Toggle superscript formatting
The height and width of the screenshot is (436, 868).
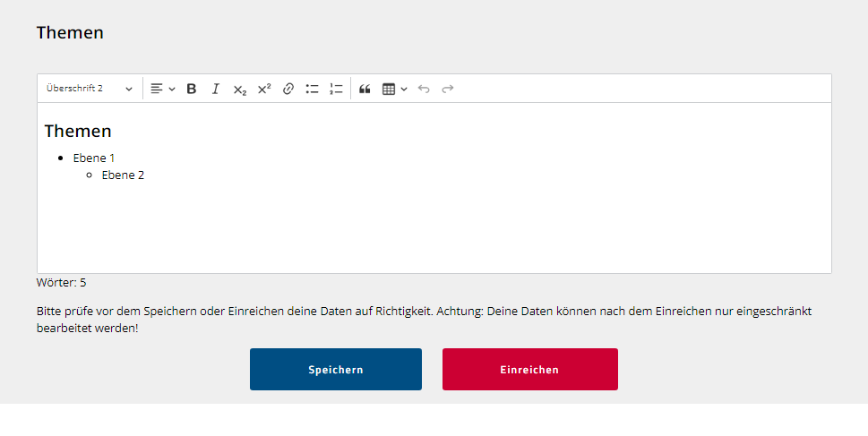coord(264,89)
